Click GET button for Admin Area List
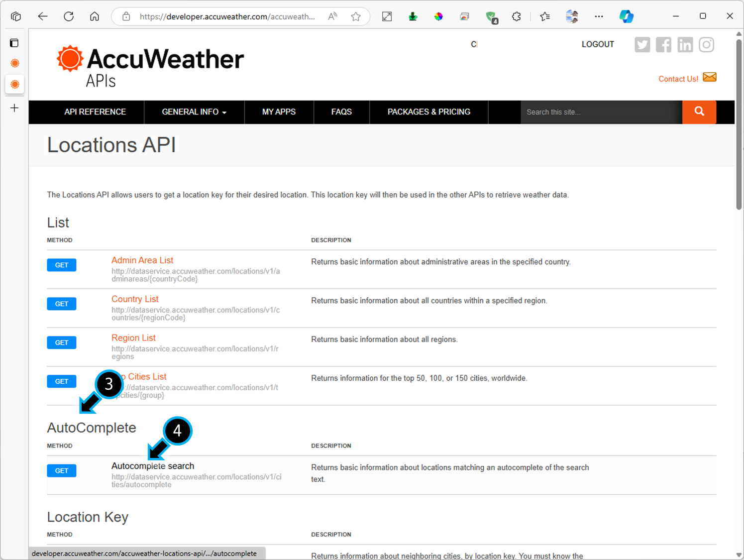 coord(62,265)
